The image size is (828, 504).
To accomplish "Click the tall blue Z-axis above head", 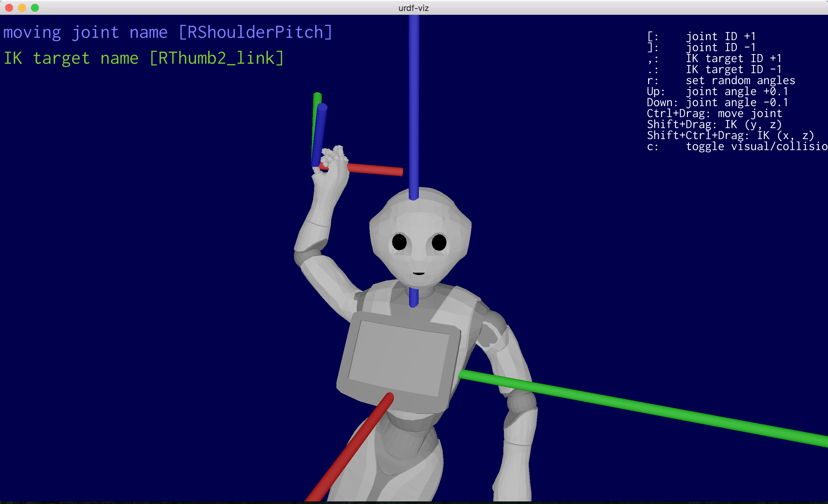I will [414, 101].
